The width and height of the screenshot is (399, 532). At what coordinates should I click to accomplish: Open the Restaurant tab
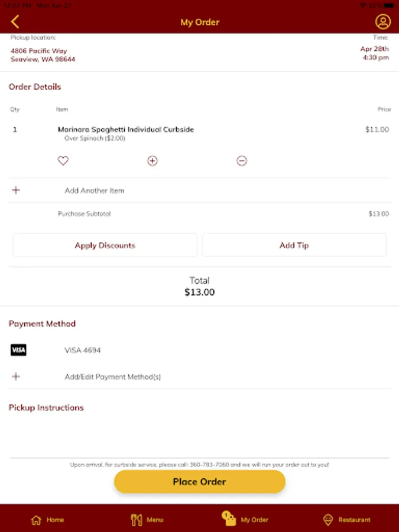(347, 520)
